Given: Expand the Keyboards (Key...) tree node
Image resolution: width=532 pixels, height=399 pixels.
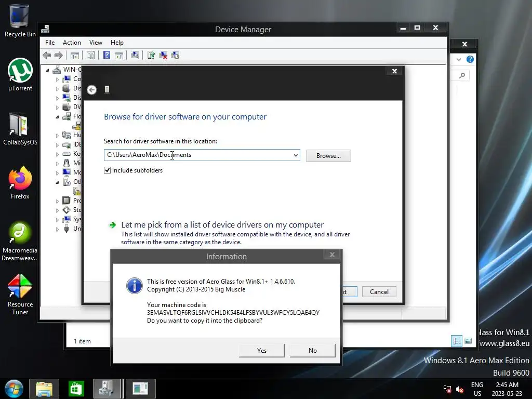Looking at the screenshot, I should point(57,154).
